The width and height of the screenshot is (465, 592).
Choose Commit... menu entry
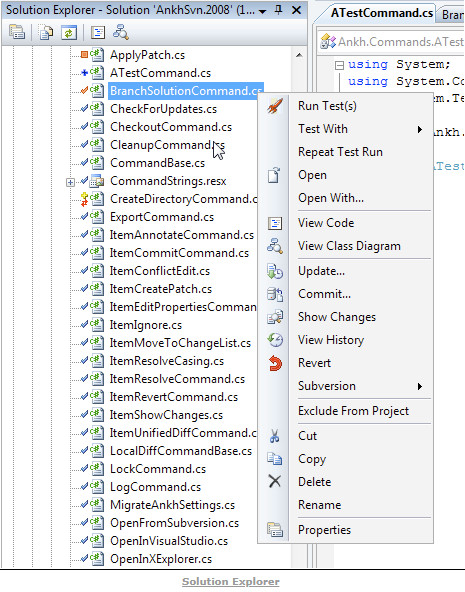click(x=324, y=294)
